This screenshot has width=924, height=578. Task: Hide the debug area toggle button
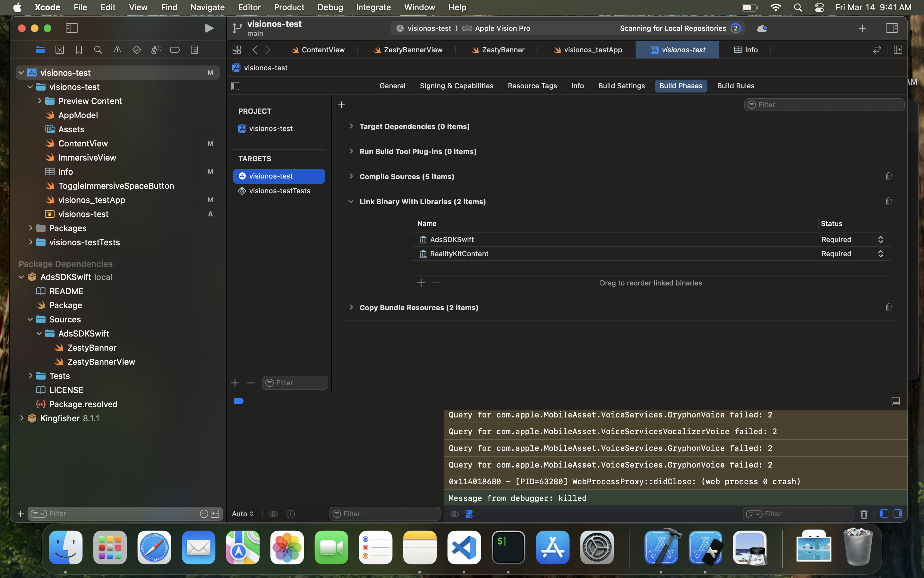895,401
